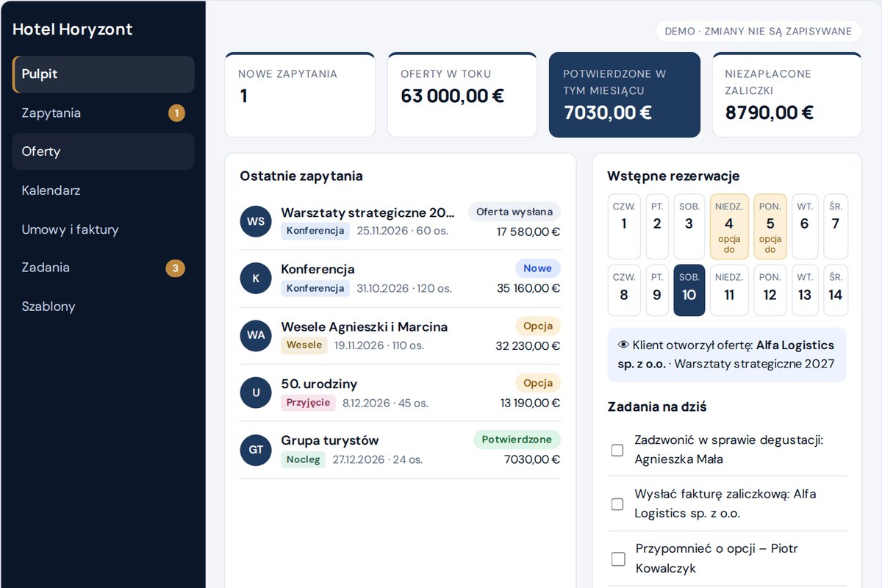The height and width of the screenshot is (588, 882).
Task: Select Monday 5 with the option marker
Action: [770, 226]
